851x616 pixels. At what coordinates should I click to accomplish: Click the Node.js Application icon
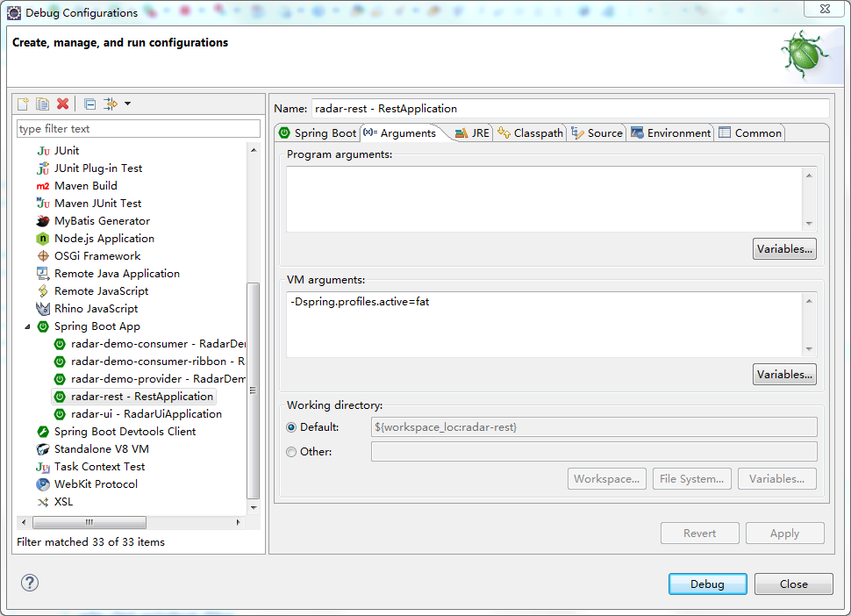(x=43, y=239)
